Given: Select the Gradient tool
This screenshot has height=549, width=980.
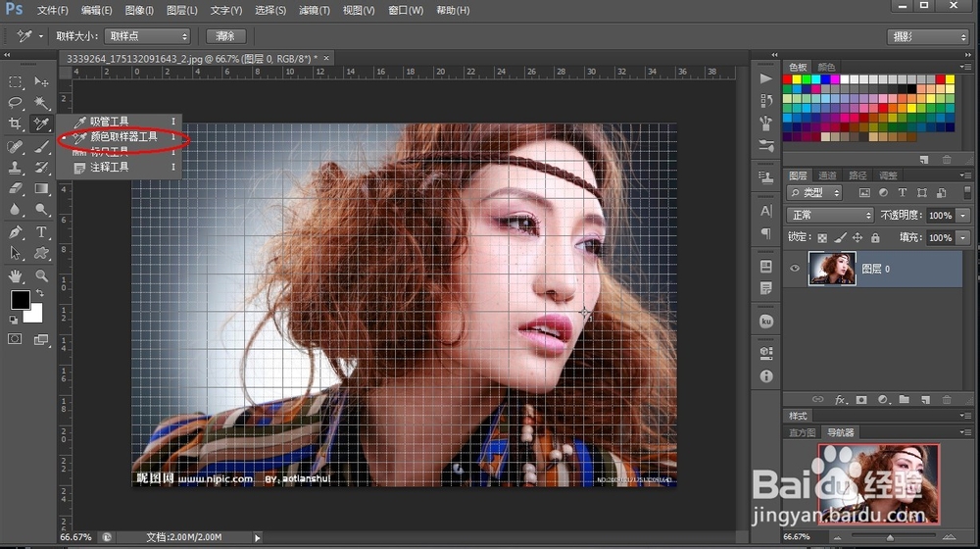Looking at the screenshot, I should click(41, 188).
